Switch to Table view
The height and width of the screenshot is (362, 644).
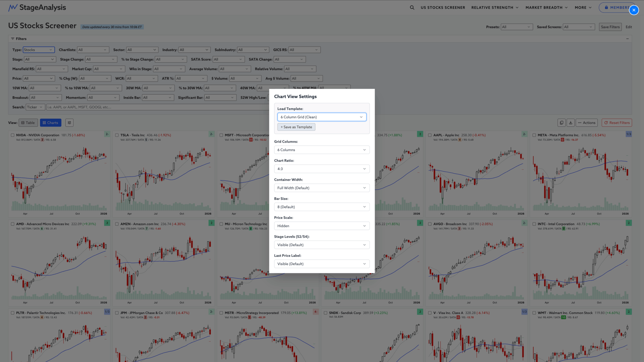click(28, 123)
